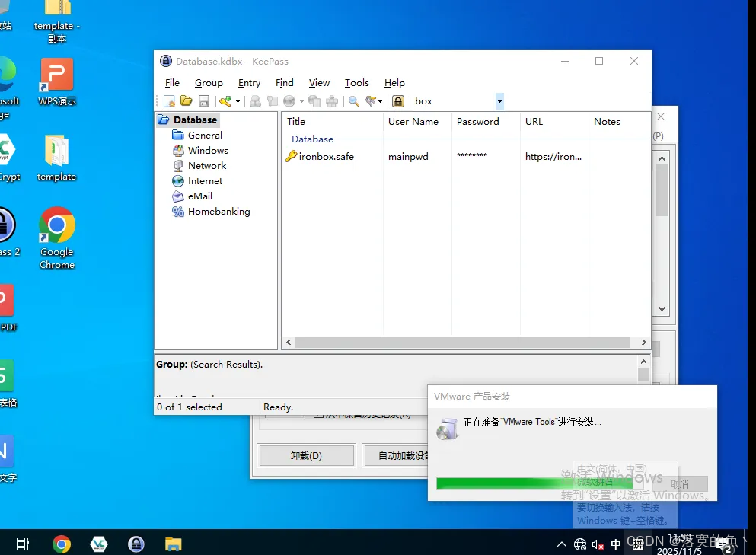Create a new KeePass database

169,101
